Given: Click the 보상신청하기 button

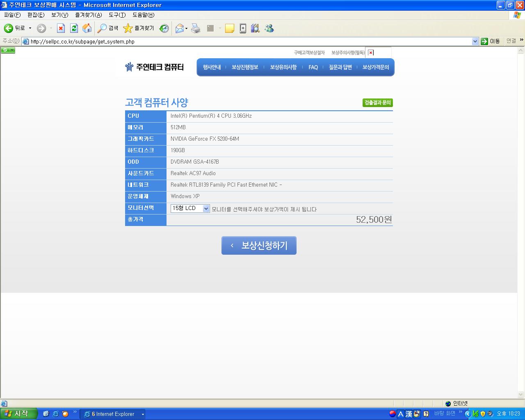Looking at the screenshot, I should tap(259, 245).
